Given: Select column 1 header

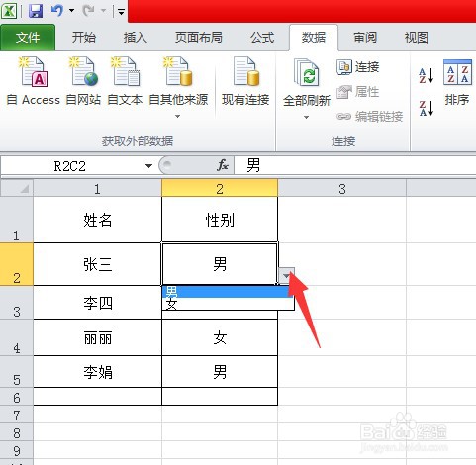Looking at the screenshot, I should (x=97, y=189).
